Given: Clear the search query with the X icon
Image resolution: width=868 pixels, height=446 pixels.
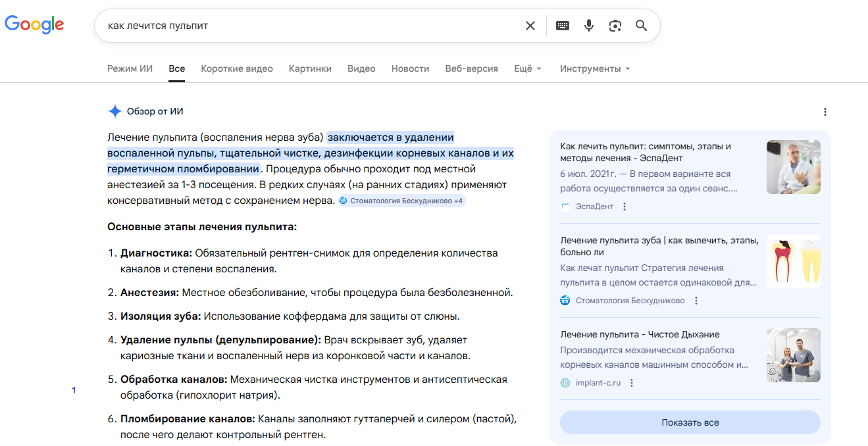Looking at the screenshot, I should 530,25.
